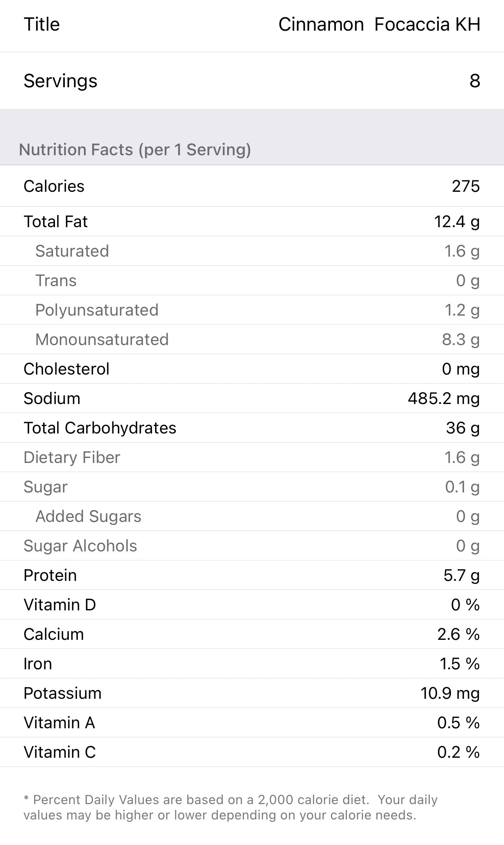Tap the Title field showing Cinnamon Focaccia KH

[x=379, y=24]
